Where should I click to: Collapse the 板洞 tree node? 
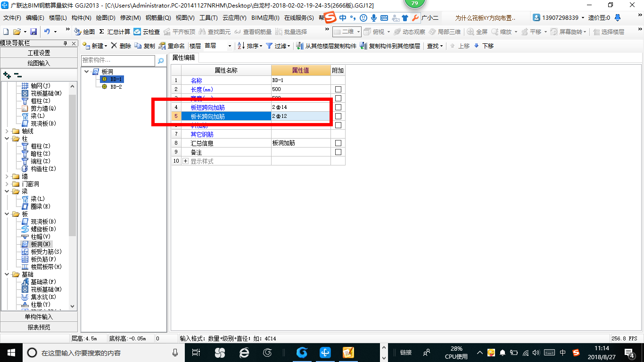86,72
